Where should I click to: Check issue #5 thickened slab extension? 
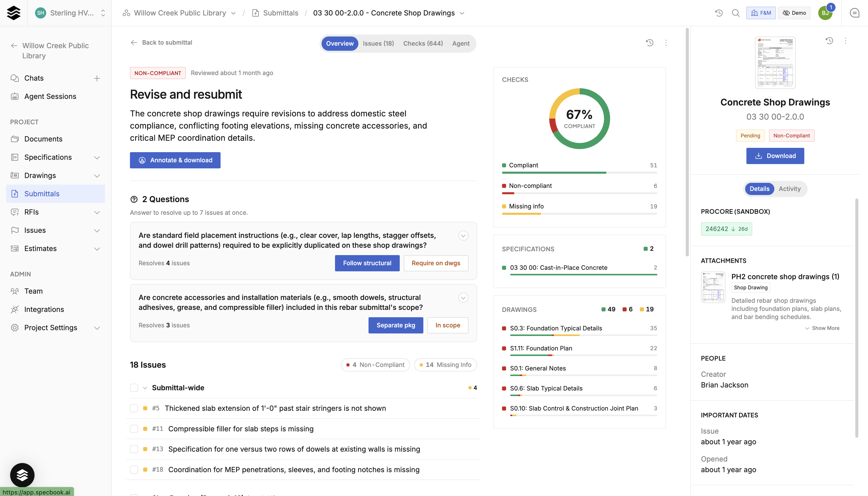(134, 409)
